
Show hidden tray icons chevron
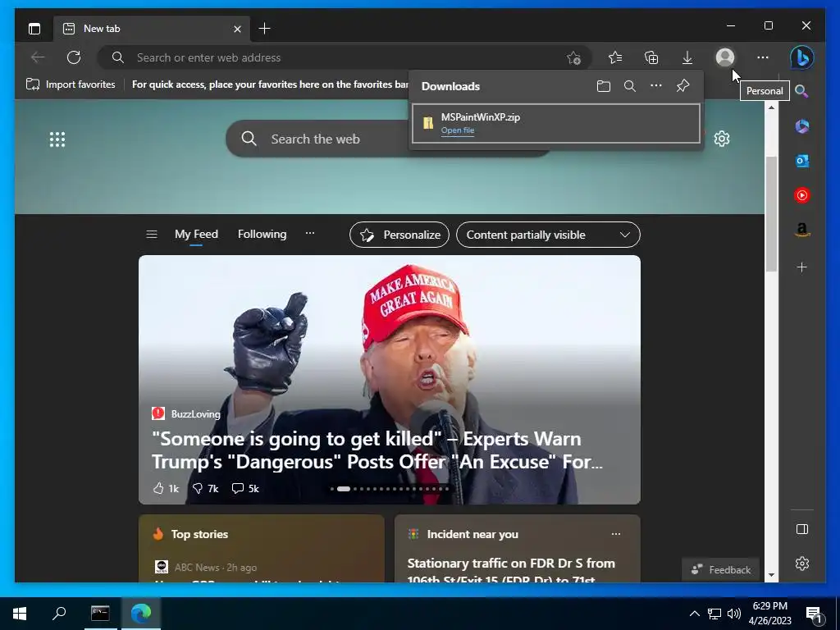(694, 614)
